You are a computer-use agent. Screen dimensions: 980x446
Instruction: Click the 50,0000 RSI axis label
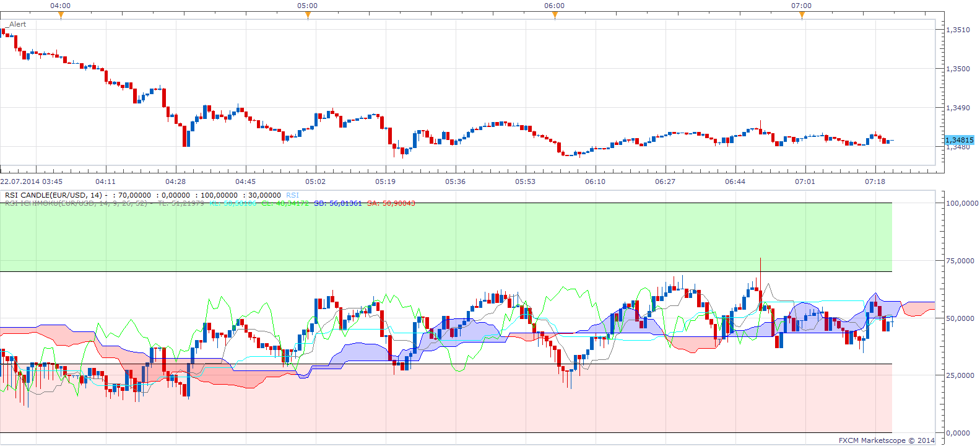click(960, 318)
